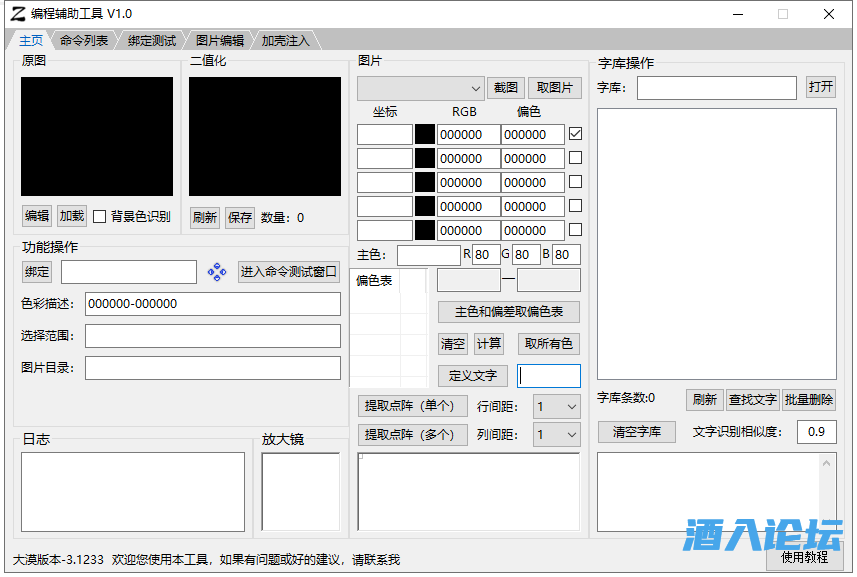Viewport: 857px width, 577px height.
Task: Click the 色彩描述 input field
Action: [212, 304]
